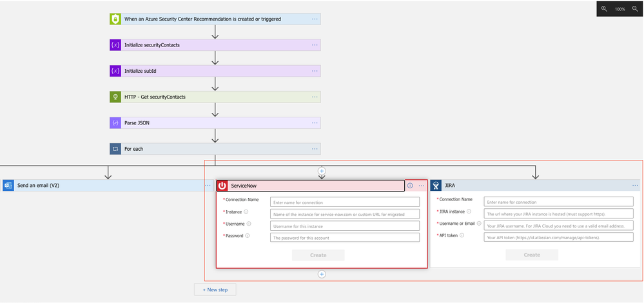Screen dimensions: 644x303
Task: Expand the Initialize subId step
Action: (x=215, y=71)
